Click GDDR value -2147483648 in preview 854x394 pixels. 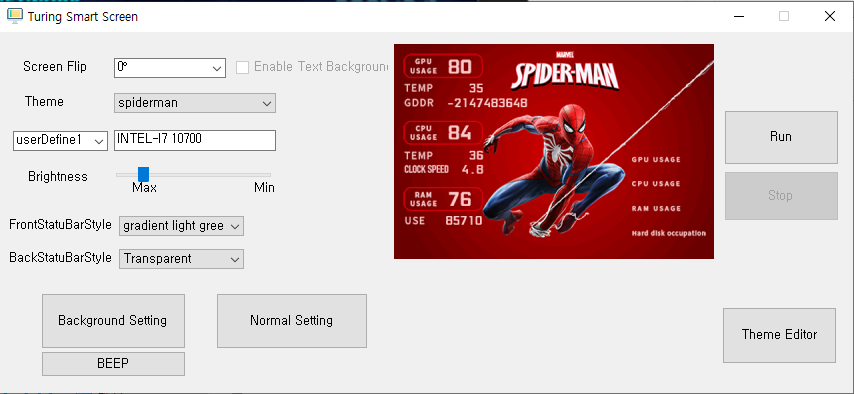coord(487,103)
